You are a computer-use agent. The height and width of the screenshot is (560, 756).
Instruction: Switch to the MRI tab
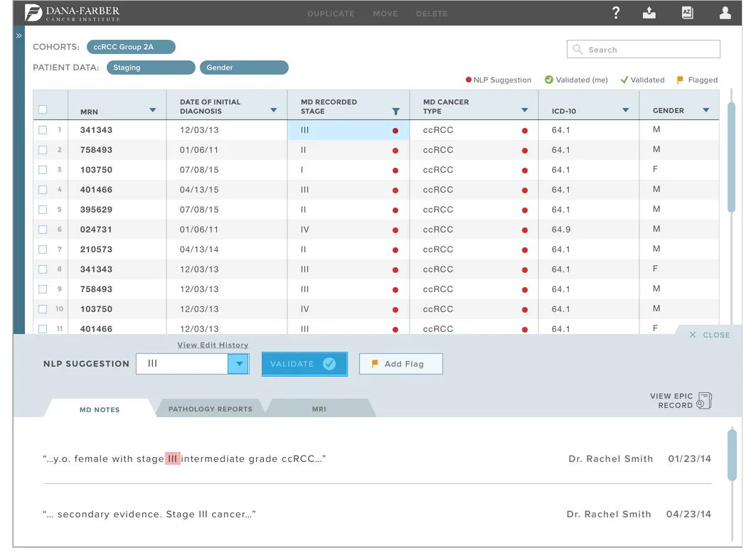tap(319, 409)
